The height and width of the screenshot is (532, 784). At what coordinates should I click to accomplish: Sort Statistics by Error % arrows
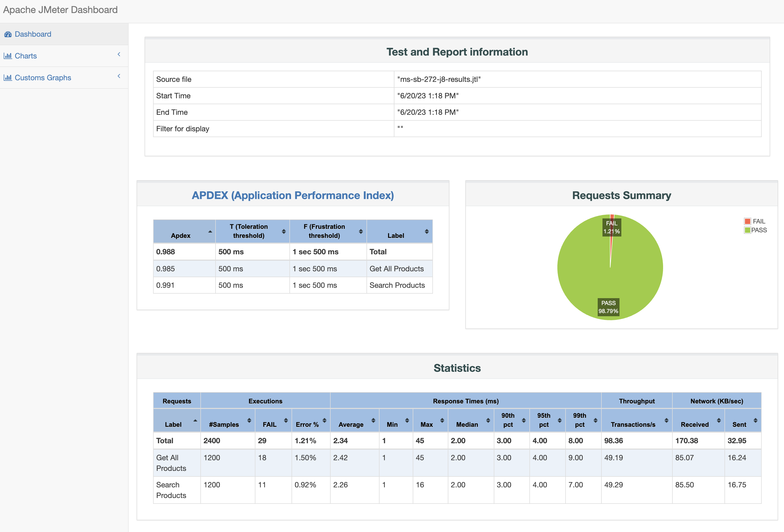coord(324,420)
